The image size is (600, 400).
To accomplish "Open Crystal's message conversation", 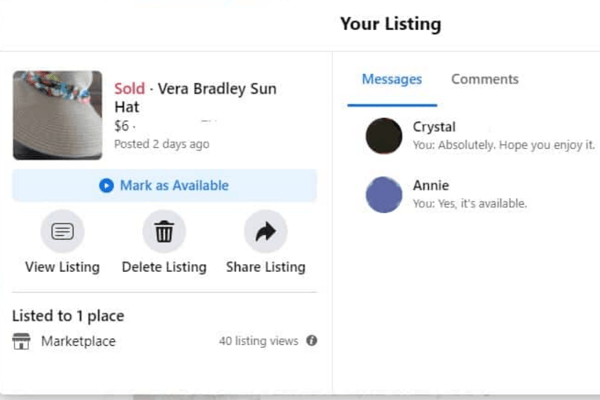I will click(480, 136).
